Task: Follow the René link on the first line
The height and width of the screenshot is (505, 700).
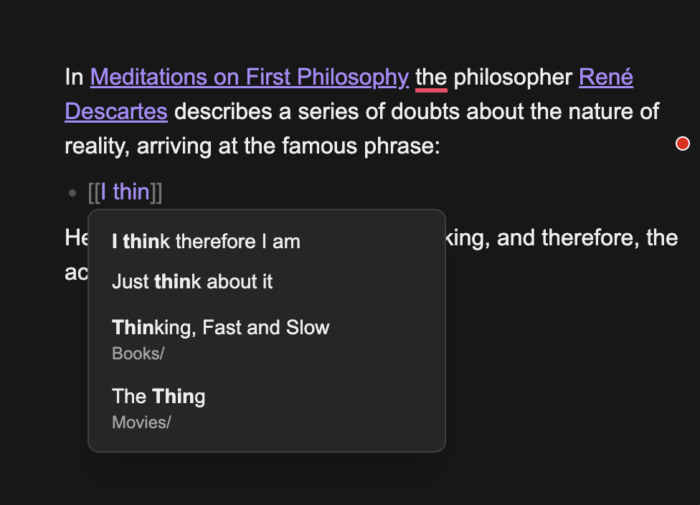Action: [x=605, y=77]
